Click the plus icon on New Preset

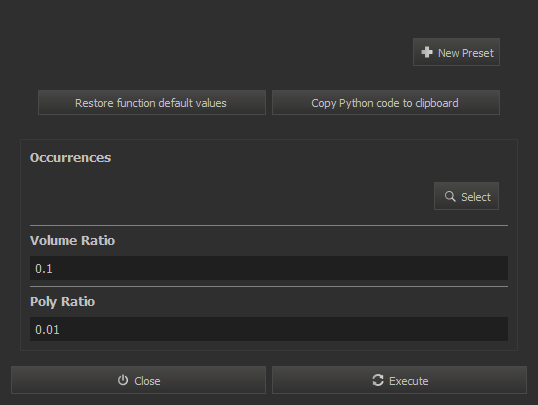[427, 52]
